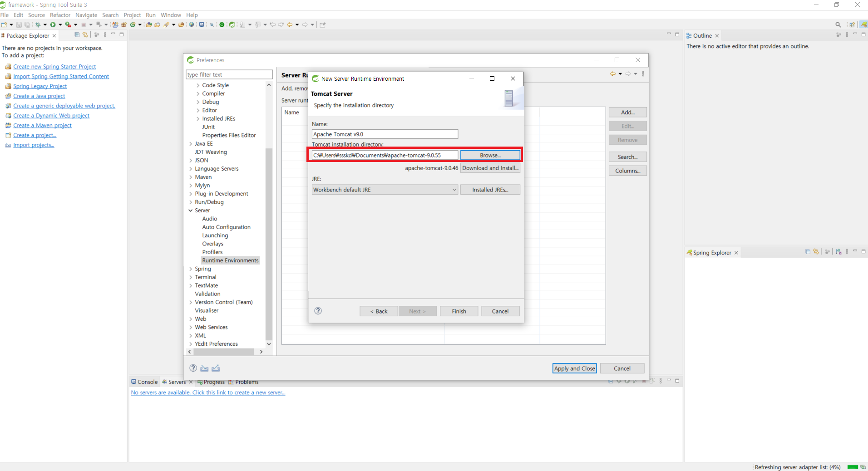868x471 pixels.
Task: Expand the Spring preferences node
Action: (x=190, y=269)
